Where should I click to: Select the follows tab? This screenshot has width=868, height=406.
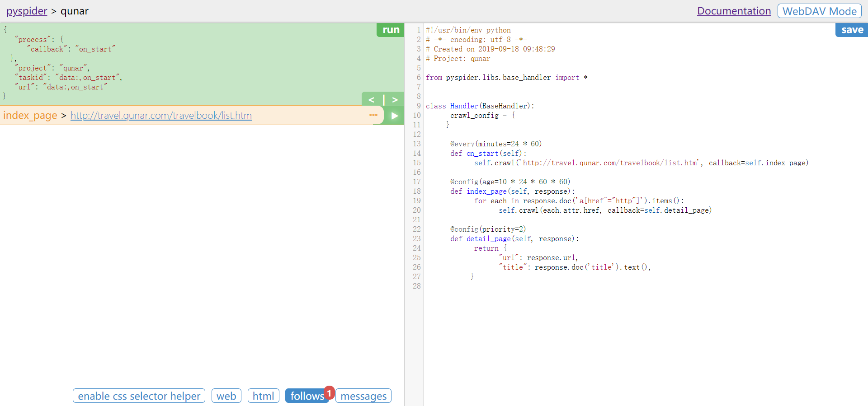pyautogui.click(x=307, y=396)
